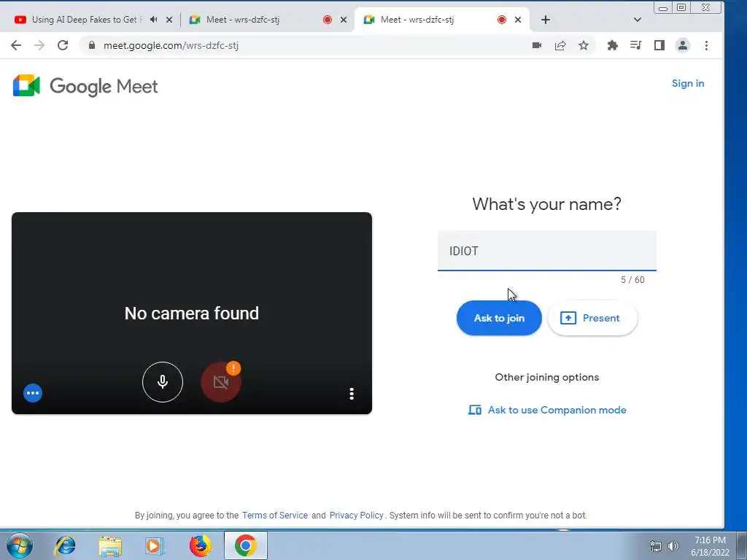The height and width of the screenshot is (560, 747).
Task: Share this page icon
Action: click(x=560, y=45)
